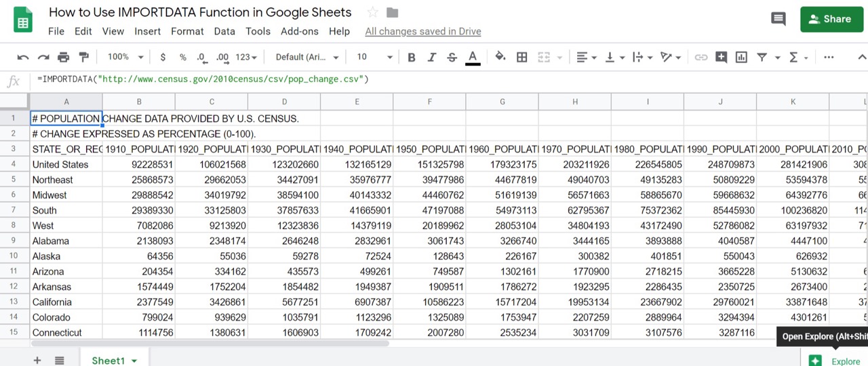868x366 pixels.
Task: Open the text color picker
Action: (473, 58)
